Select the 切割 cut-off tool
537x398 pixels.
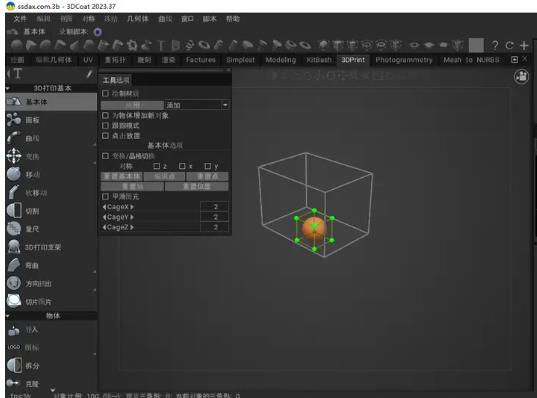tap(51, 211)
